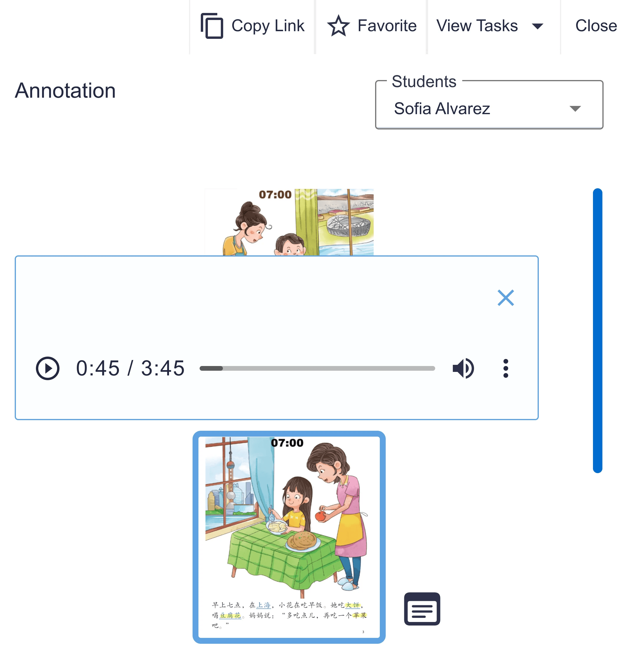Dismiss the audio player with blue X

[506, 298]
